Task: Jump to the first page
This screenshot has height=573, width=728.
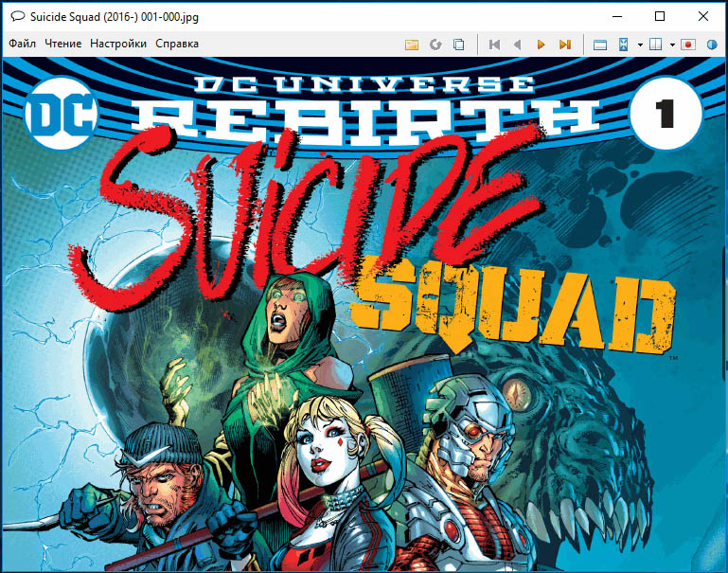Action: (494, 45)
